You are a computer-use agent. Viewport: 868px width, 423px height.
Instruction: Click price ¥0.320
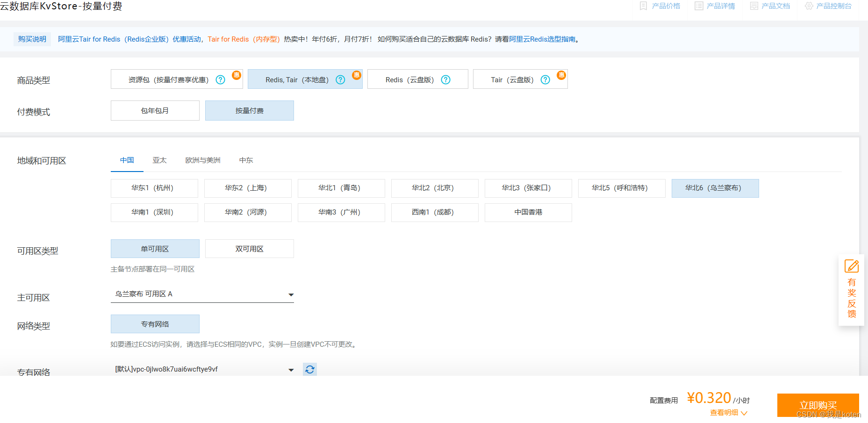(709, 398)
